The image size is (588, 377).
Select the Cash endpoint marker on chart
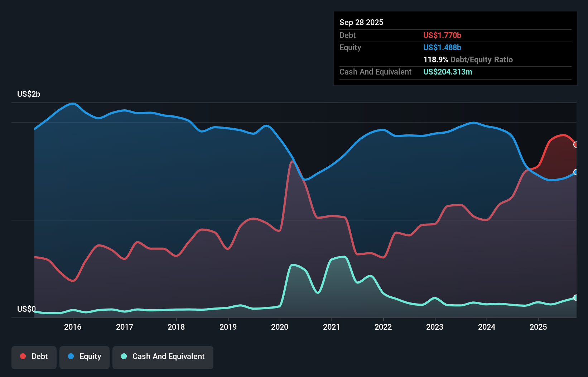576,297
